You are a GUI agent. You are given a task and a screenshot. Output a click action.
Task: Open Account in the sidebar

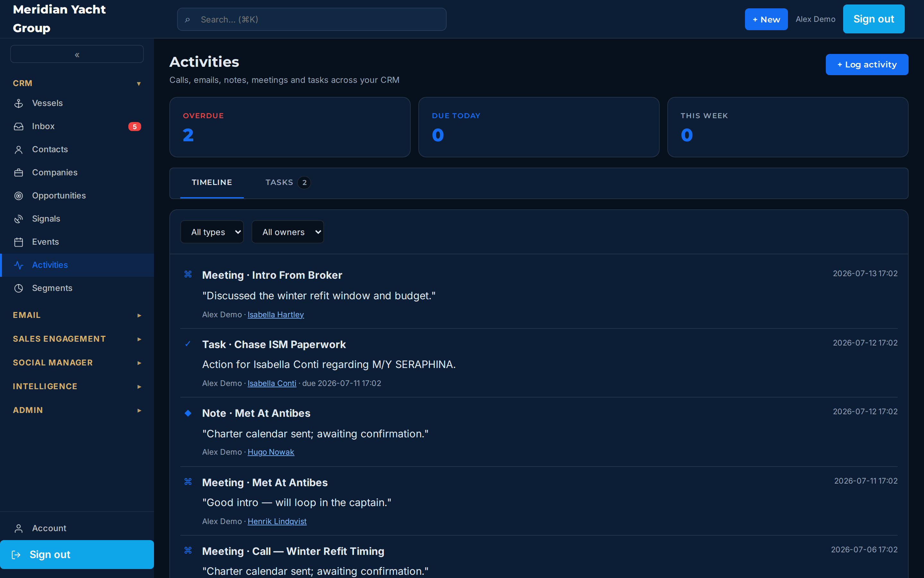(x=77, y=528)
